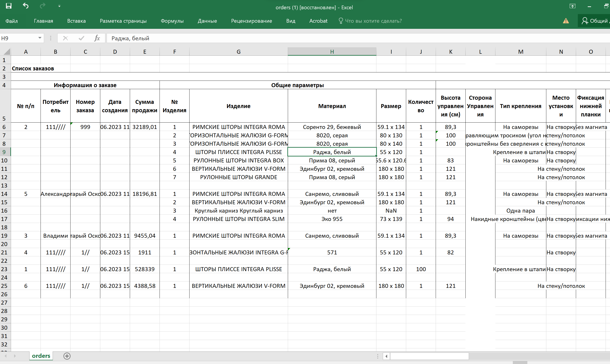Open the Файл menu

coord(11,21)
